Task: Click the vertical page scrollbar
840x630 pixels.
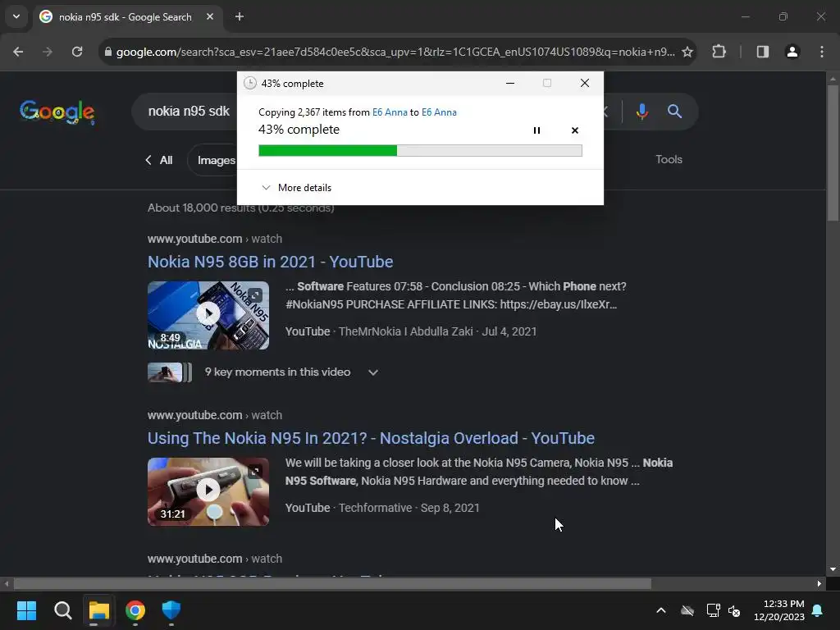Action: coord(833,152)
